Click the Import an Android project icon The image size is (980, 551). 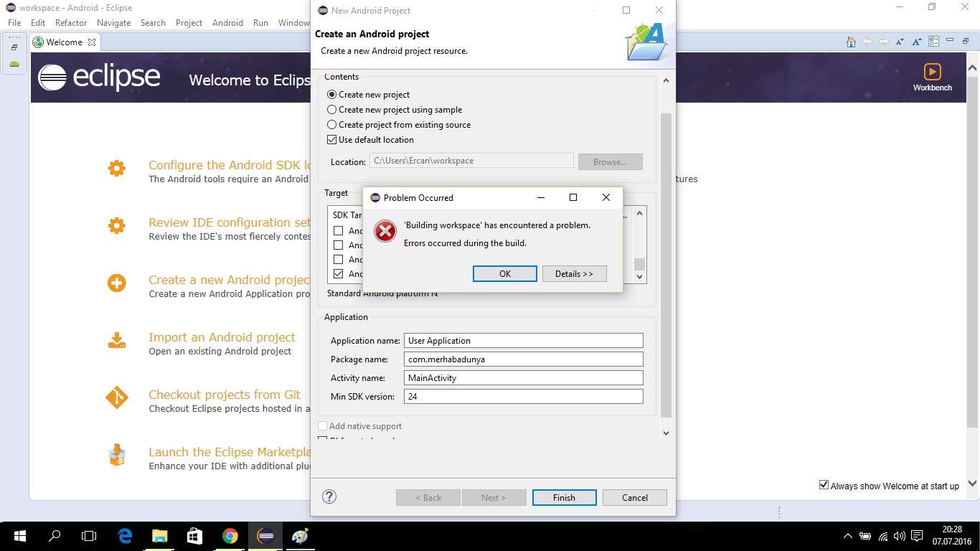[x=116, y=340]
